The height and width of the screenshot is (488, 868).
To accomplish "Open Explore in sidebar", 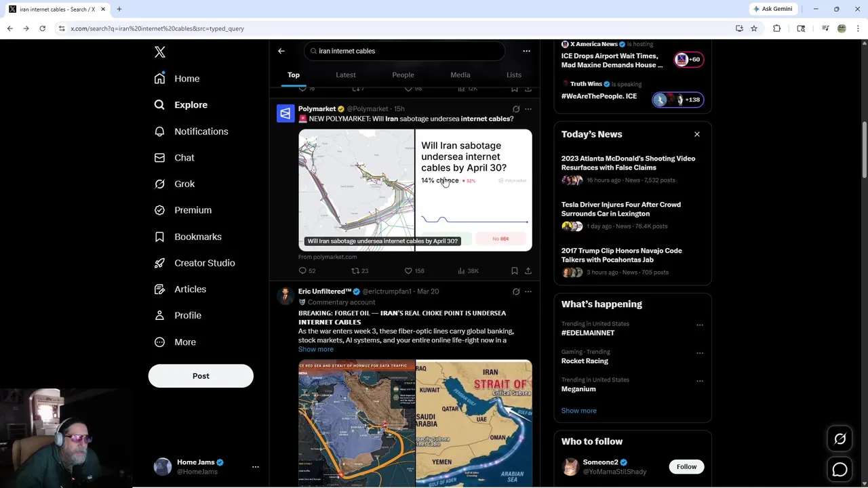I will (x=181, y=105).
